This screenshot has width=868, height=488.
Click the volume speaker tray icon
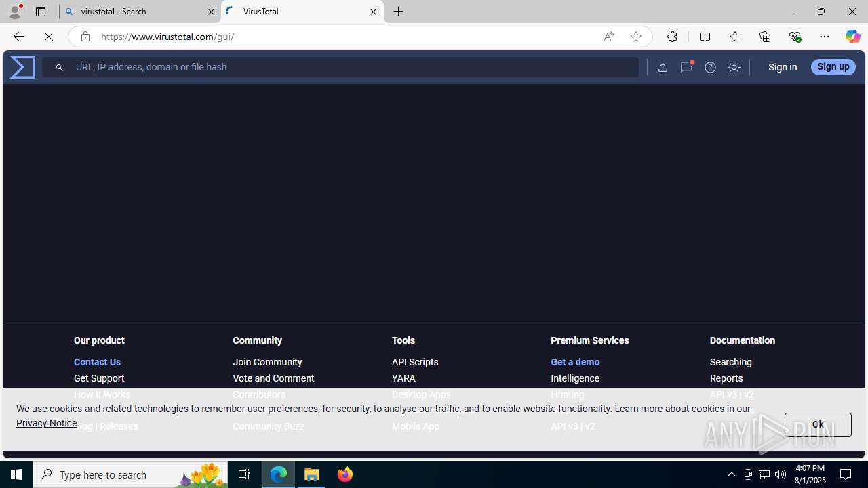click(781, 474)
